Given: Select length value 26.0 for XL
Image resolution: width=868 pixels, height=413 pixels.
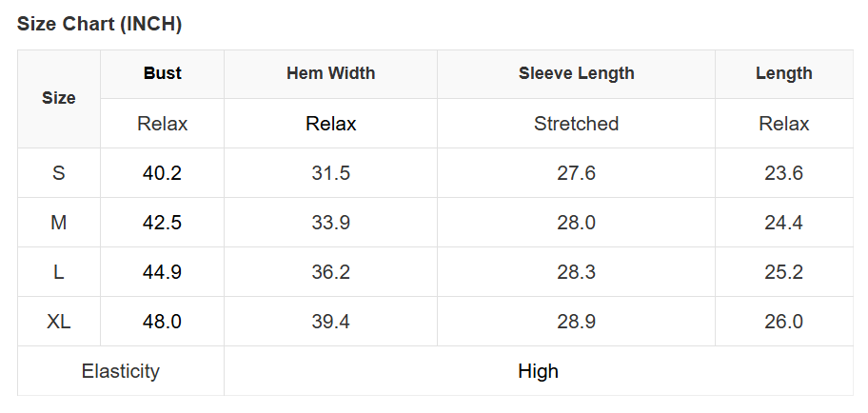Looking at the screenshot, I should coord(783,322).
